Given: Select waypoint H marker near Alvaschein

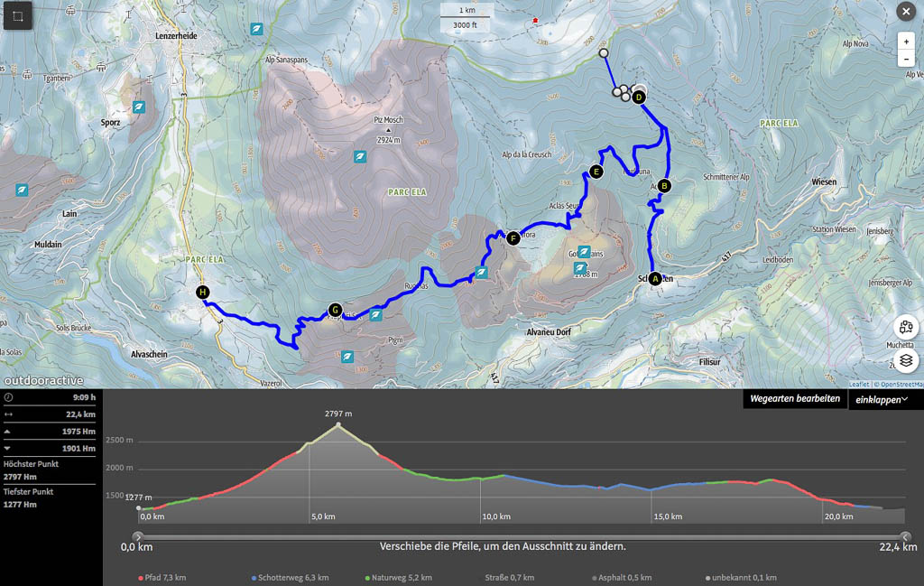Looking at the screenshot, I should 203,292.
